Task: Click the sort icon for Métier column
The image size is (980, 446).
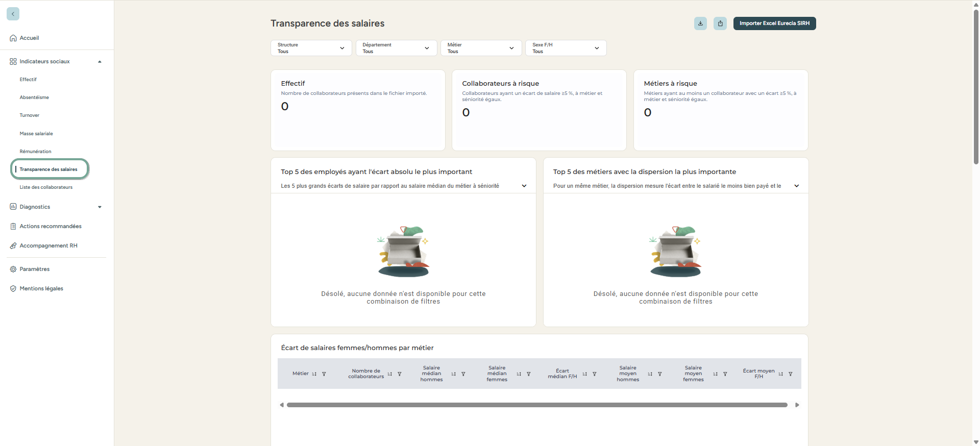Action: pyautogui.click(x=314, y=374)
